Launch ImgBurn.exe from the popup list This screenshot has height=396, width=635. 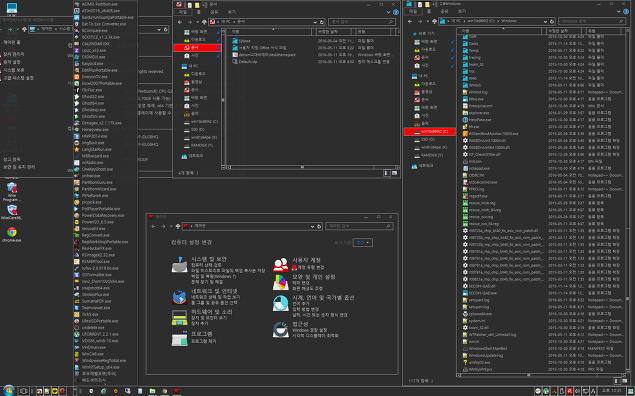click(93, 143)
